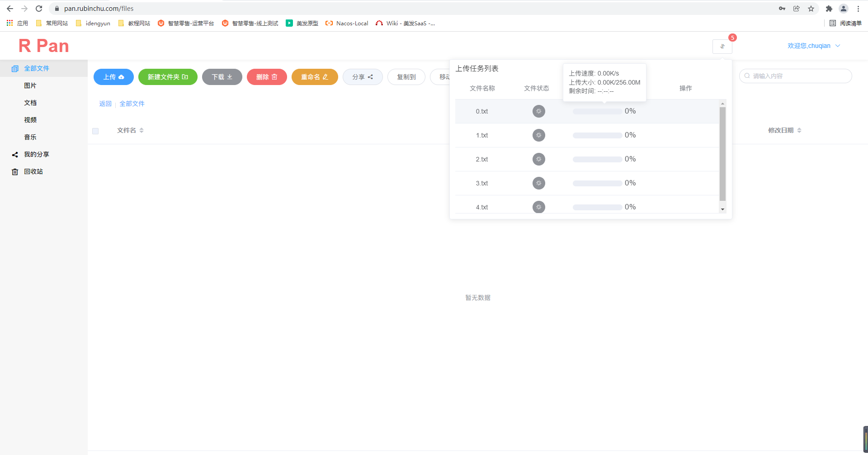Click the 删除 delete button
The width and height of the screenshot is (868, 455).
coord(267,77)
